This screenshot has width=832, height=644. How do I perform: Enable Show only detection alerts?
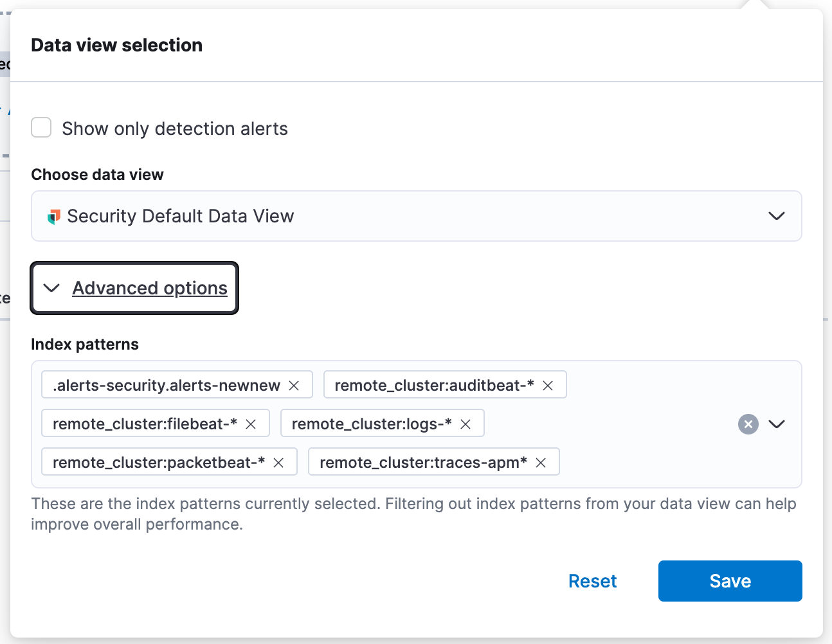coord(41,127)
